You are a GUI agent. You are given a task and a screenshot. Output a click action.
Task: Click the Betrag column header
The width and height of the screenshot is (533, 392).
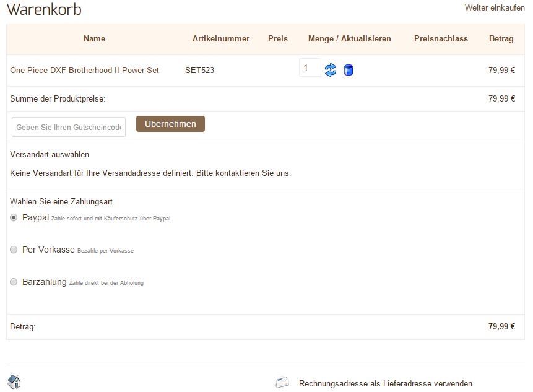pyautogui.click(x=501, y=38)
